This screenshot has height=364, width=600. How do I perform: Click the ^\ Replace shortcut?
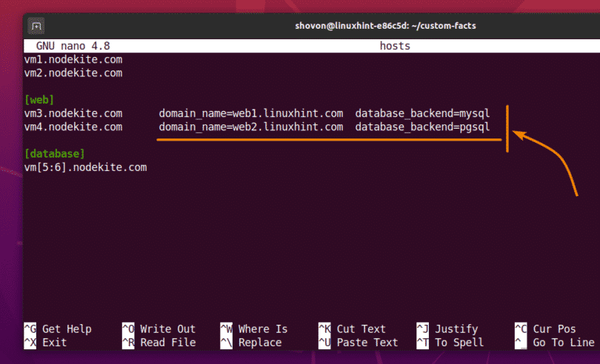tap(251, 343)
